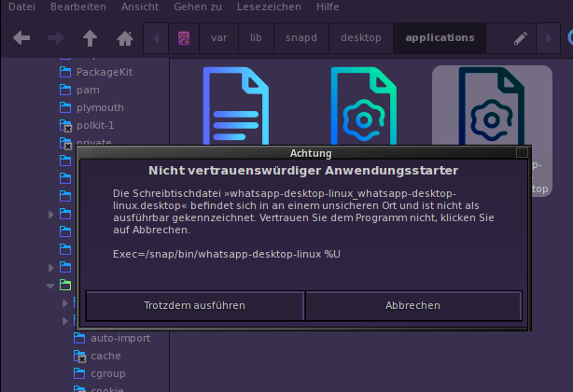The width and height of the screenshot is (573, 392).
Task: Open the home folder icon
Action: (125, 38)
